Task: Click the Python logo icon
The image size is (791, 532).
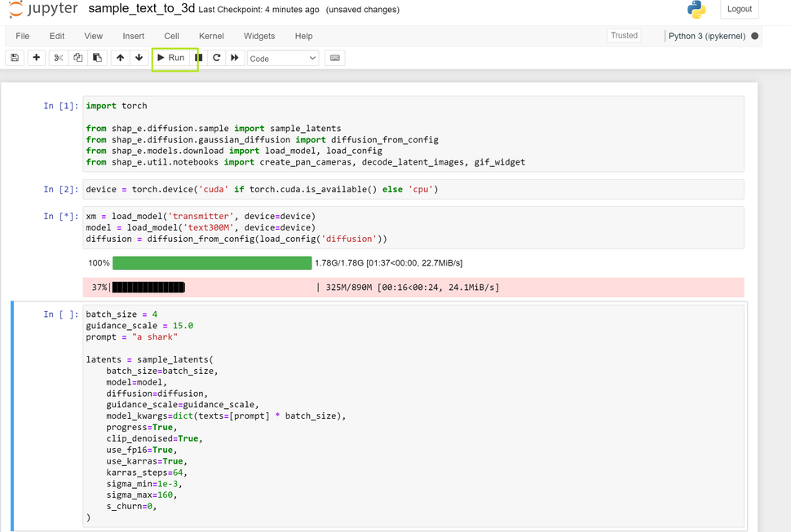Action: click(x=696, y=9)
